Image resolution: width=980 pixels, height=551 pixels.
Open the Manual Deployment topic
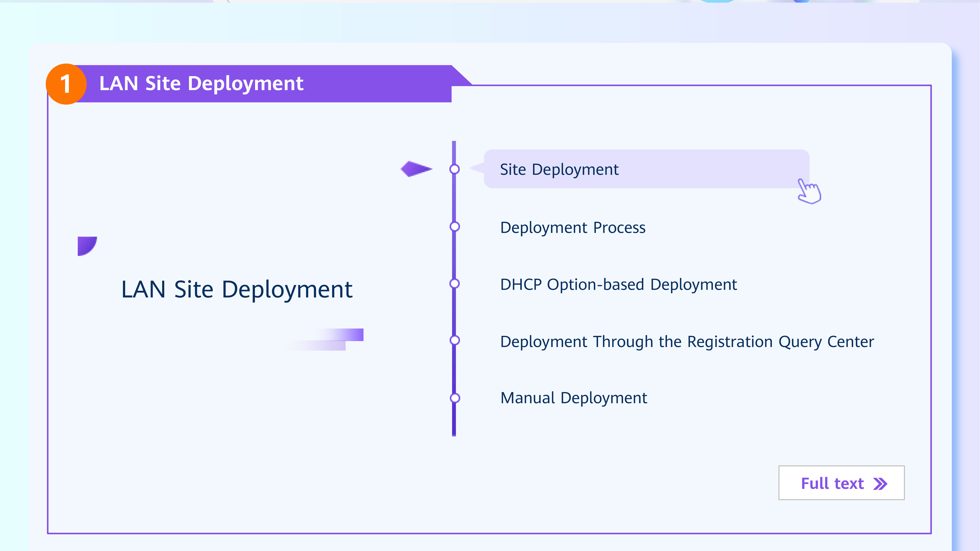[573, 398]
